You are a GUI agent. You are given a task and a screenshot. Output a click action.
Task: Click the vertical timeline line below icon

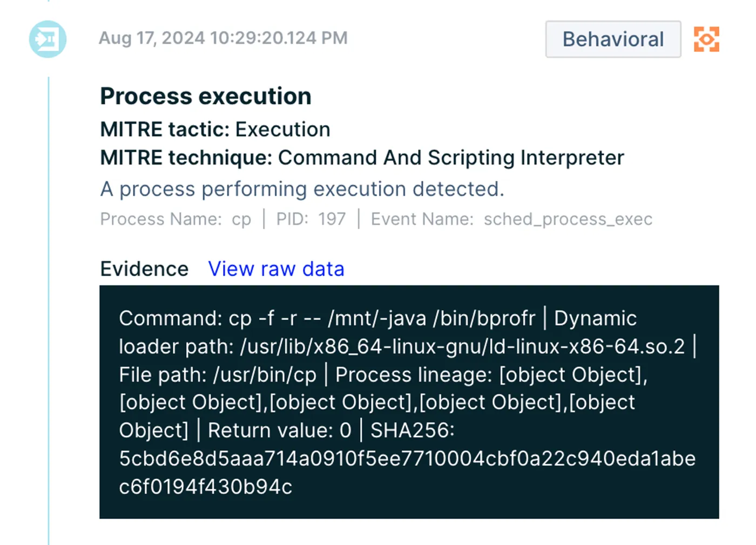49,310
